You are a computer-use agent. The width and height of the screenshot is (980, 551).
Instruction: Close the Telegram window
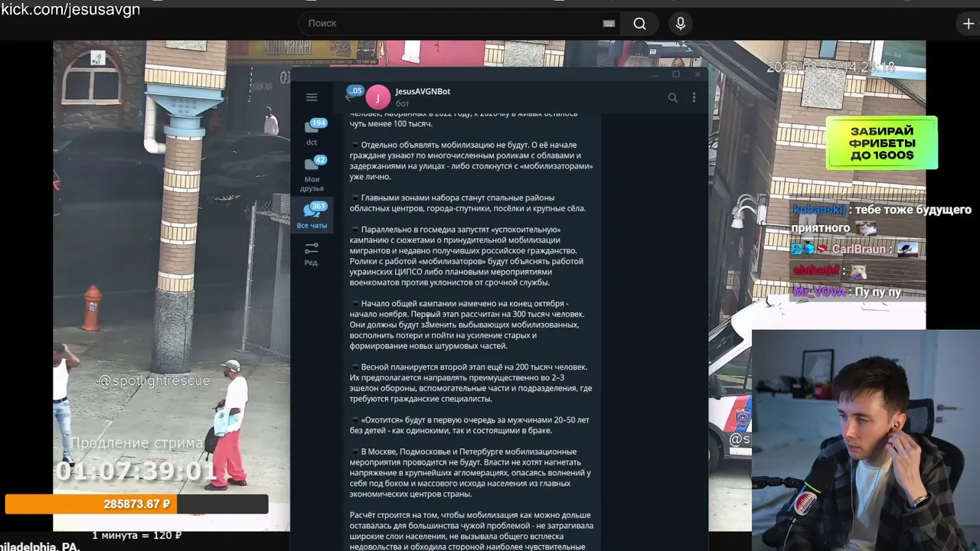[697, 74]
